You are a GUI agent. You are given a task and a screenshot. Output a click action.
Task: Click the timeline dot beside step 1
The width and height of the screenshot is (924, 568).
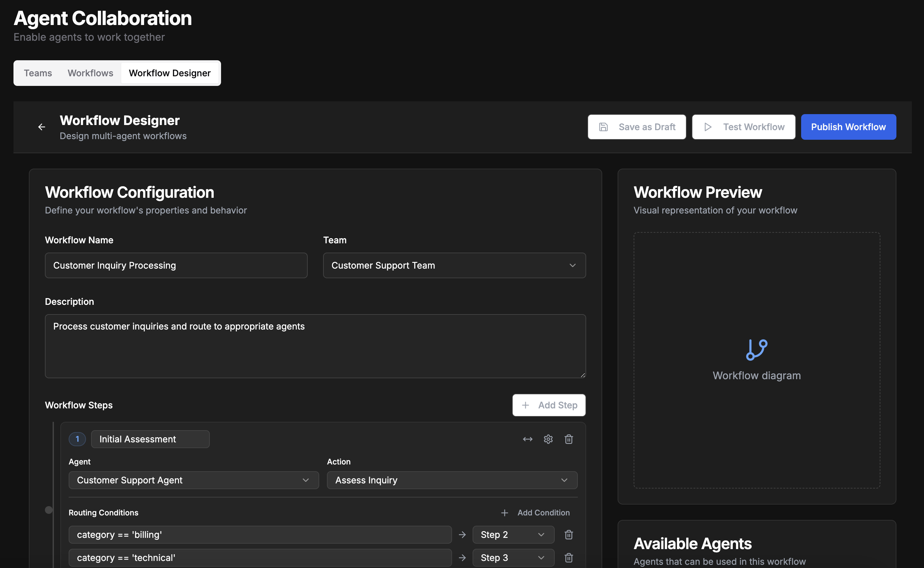[x=49, y=510]
